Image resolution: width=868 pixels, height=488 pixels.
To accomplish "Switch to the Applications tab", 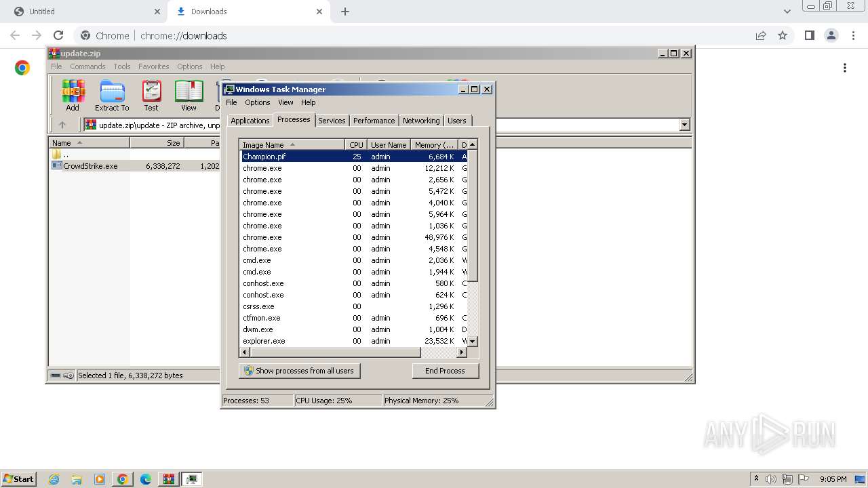I will point(250,121).
